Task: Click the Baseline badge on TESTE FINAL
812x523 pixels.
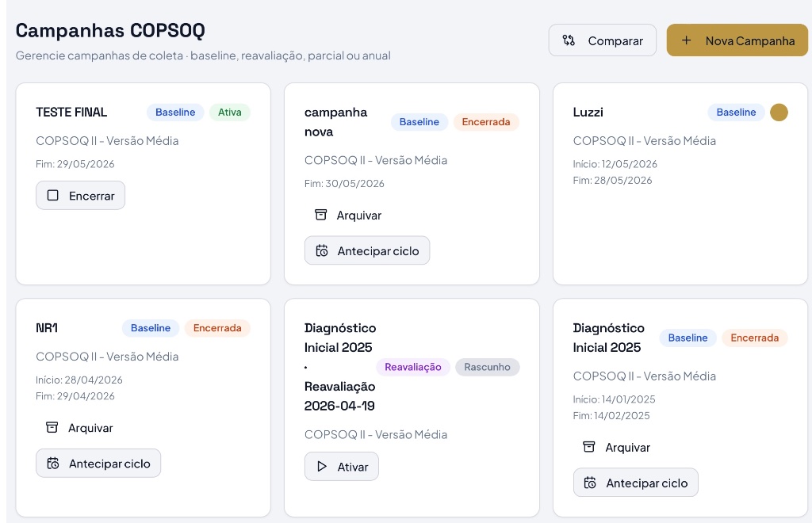Action: (x=175, y=113)
